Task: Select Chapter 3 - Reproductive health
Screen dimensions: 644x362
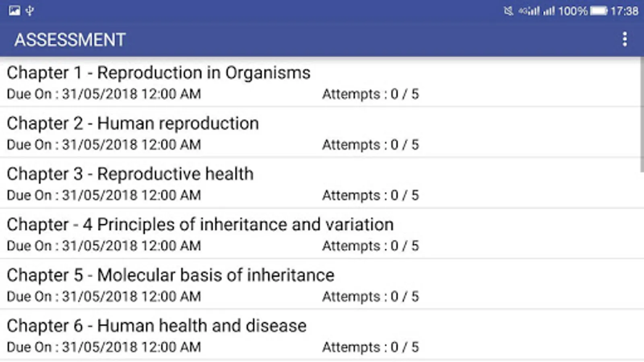Action: coord(130,174)
